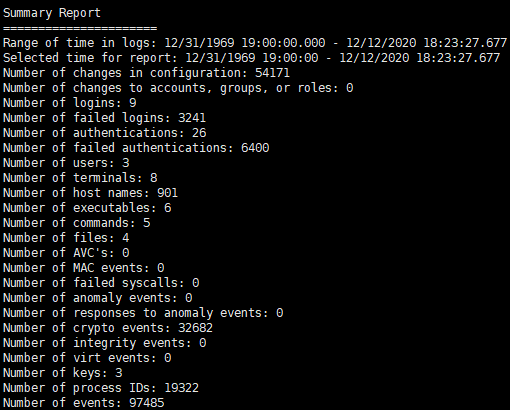This screenshot has width=510, height=410.
Task: Click the failed logins value 3241
Action: pyautogui.click(x=192, y=118)
